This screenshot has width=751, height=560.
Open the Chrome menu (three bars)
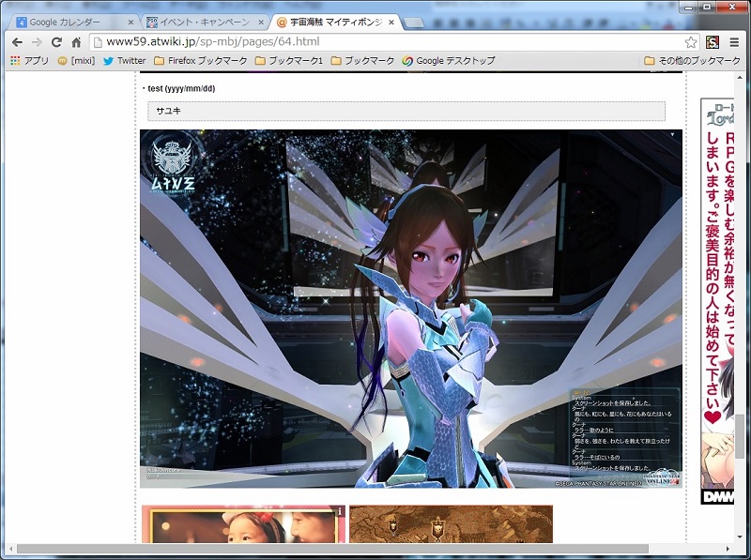(734, 42)
